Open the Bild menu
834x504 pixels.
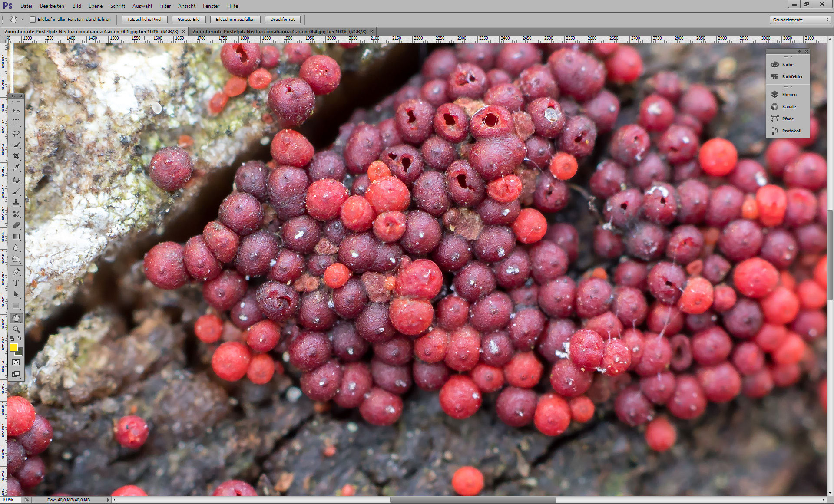coord(77,6)
